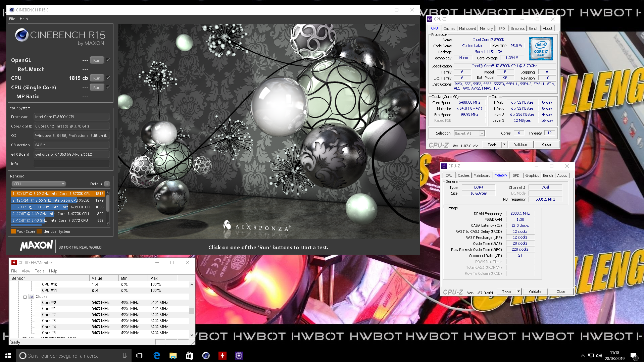Screen dimensions: 644x362
Task: Launch Microsoft Edge from the taskbar
Action: 157,356
